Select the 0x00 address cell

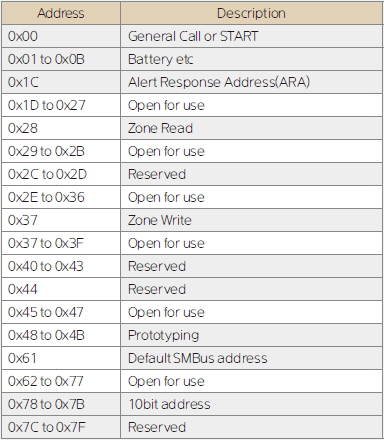(61, 36)
